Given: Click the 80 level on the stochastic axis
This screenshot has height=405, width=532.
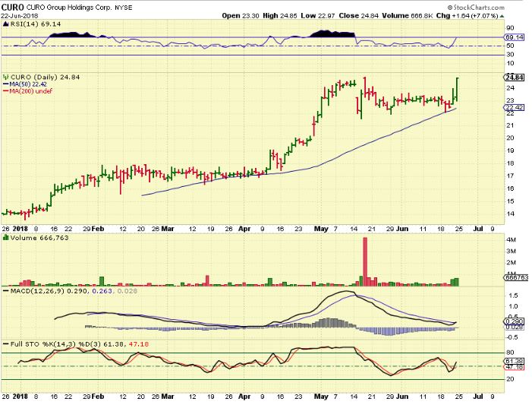Looking at the screenshot, I should point(510,353).
